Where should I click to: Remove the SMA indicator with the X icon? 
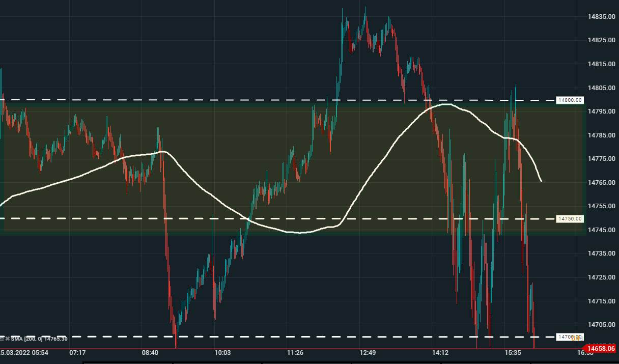click(8, 339)
